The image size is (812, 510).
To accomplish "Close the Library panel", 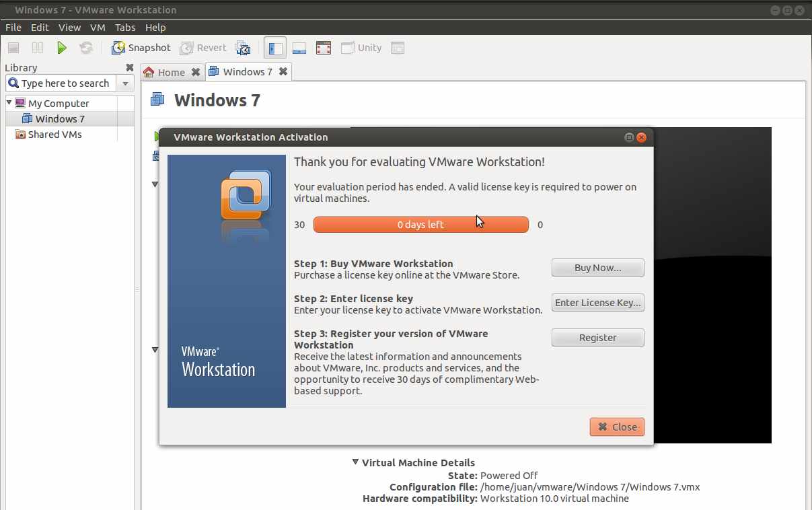I will pos(130,67).
